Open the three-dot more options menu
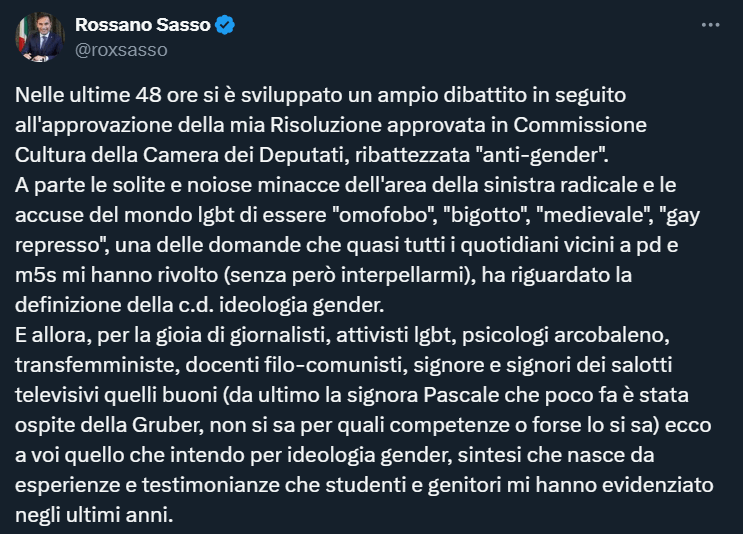 click(711, 24)
